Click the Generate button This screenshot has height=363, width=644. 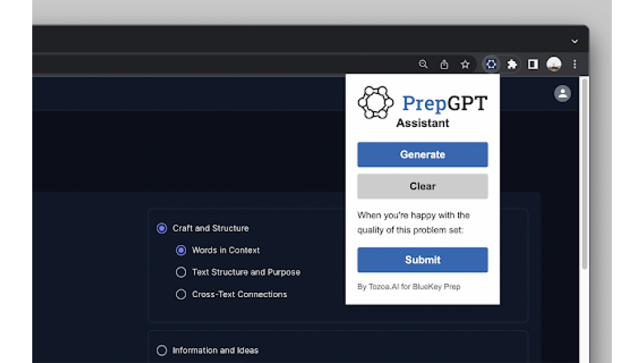422,155
